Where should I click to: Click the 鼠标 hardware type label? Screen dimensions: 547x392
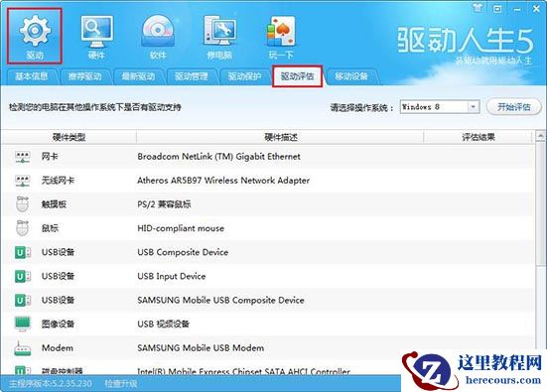[x=50, y=228]
